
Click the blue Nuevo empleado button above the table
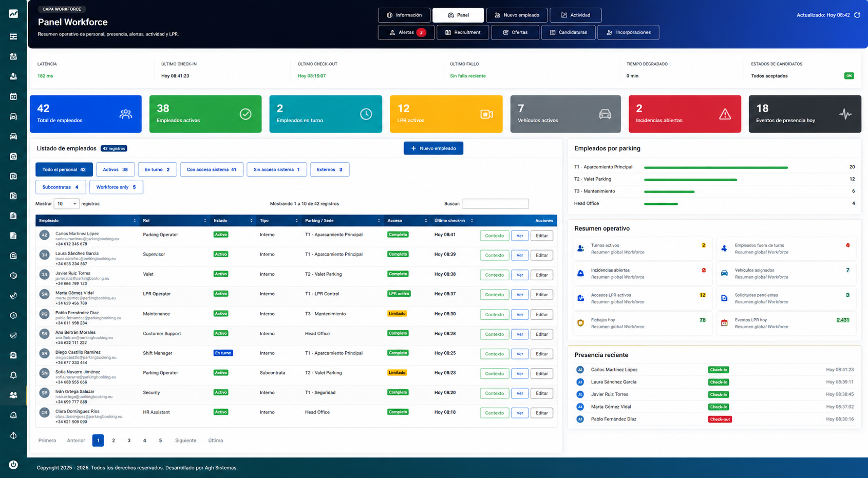[433, 148]
